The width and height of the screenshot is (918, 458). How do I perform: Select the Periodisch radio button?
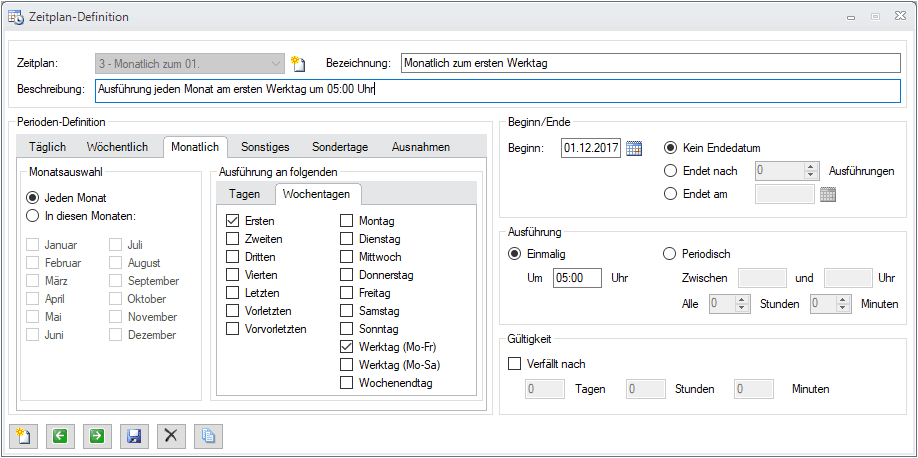click(x=670, y=254)
